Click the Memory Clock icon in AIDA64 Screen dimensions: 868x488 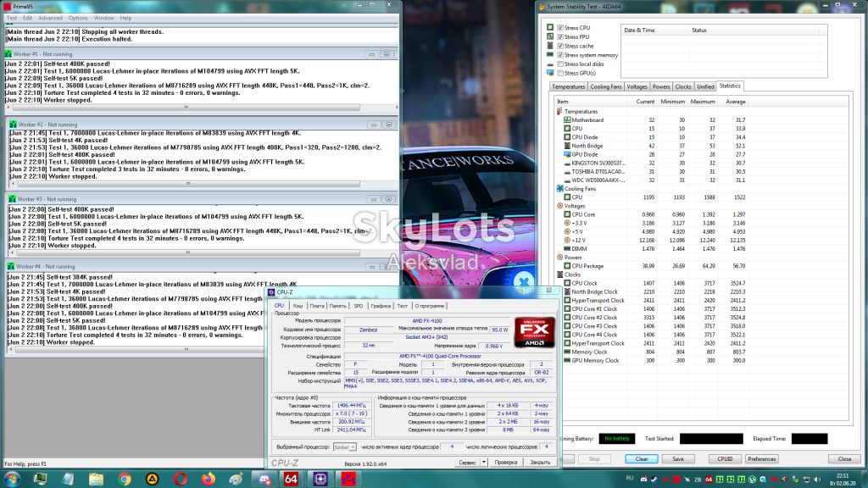pos(567,352)
